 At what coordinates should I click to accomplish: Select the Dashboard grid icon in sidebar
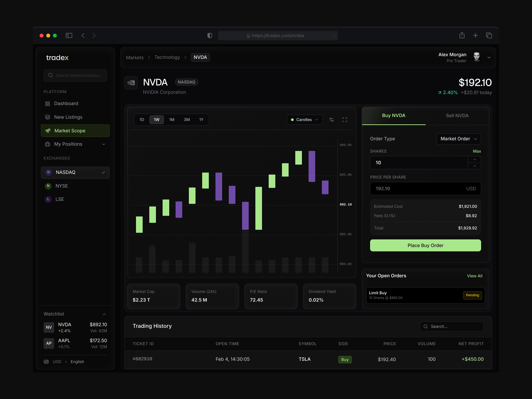pos(48,103)
